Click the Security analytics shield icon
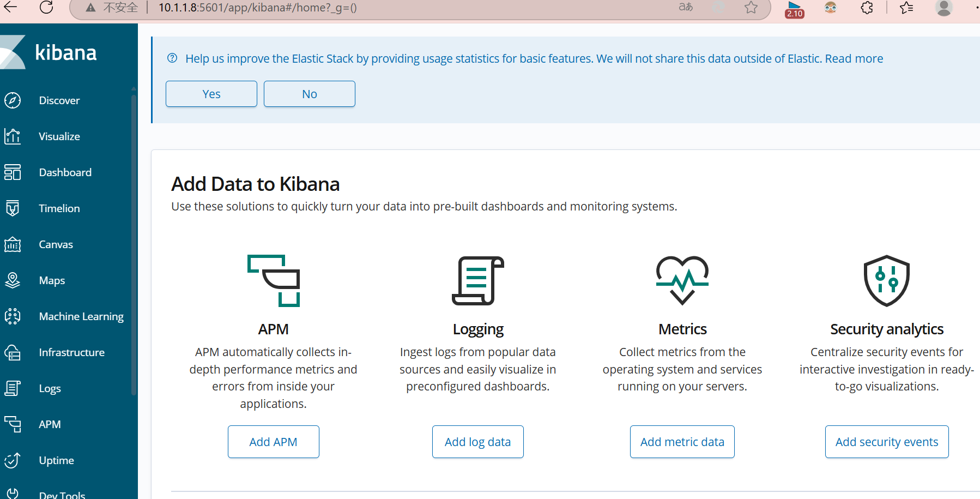Image resolution: width=980 pixels, height=499 pixels. point(887,281)
